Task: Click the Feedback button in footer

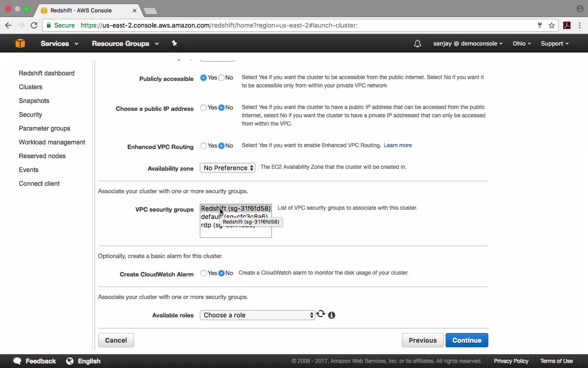Action: click(x=35, y=361)
